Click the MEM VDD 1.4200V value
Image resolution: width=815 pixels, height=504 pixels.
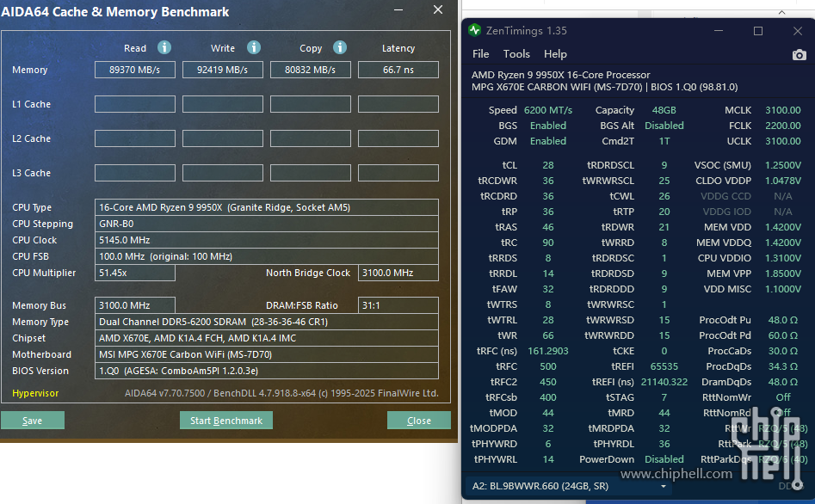coord(783,227)
